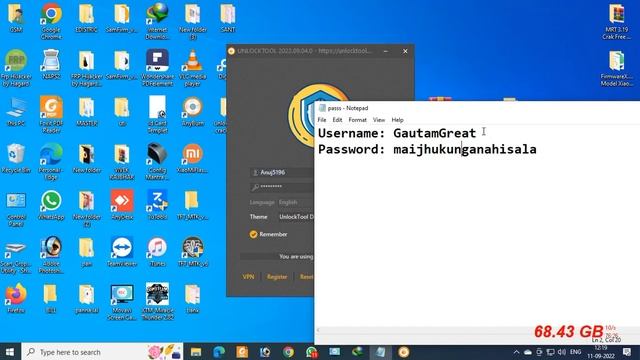Launch Internet Download Manager desktop shortcut
The image size is (640, 360).
157,21
